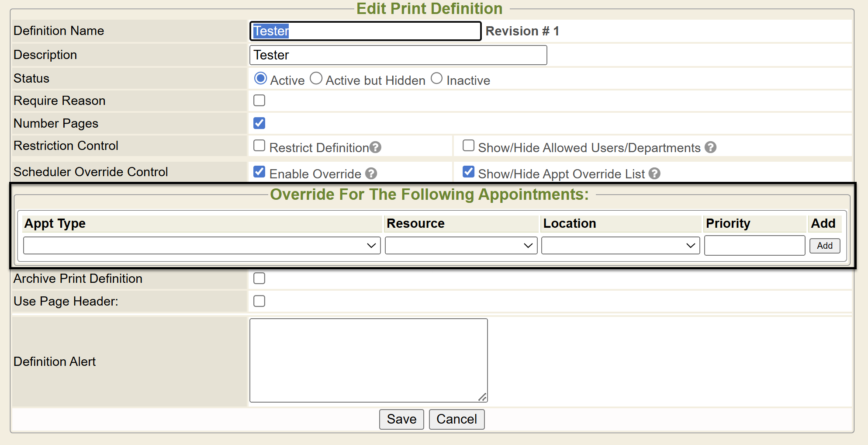Click the Priority input field
The image size is (868, 445).
[x=754, y=246]
